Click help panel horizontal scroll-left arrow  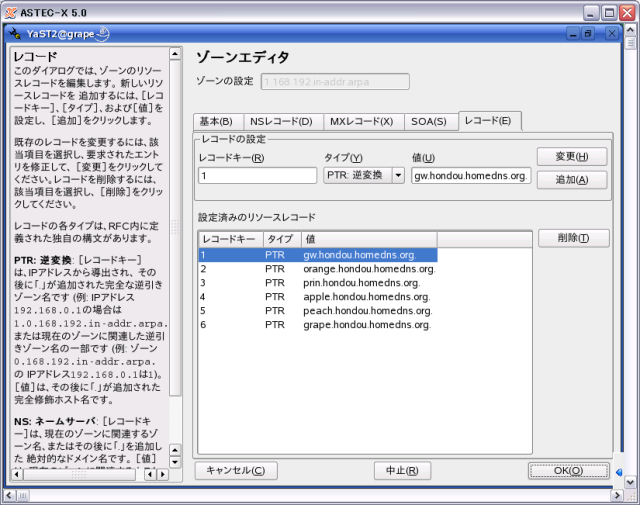(x=16, y=473)
